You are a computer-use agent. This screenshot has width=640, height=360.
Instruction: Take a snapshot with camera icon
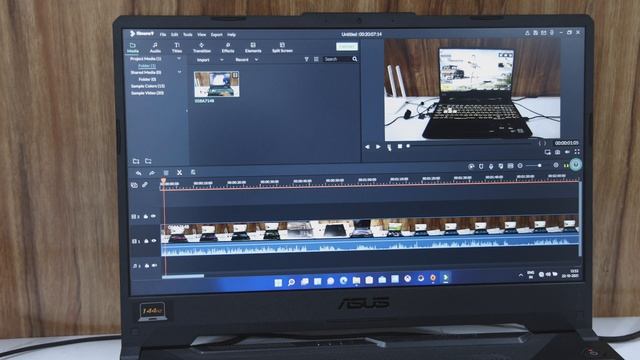tap(558, 152)
